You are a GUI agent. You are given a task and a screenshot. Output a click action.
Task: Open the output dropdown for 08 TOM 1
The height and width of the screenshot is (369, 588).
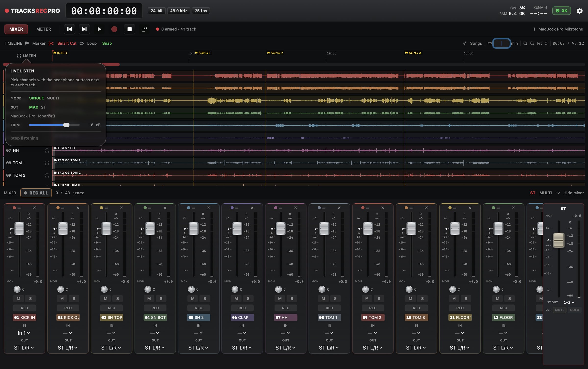[x=329, y=348]
